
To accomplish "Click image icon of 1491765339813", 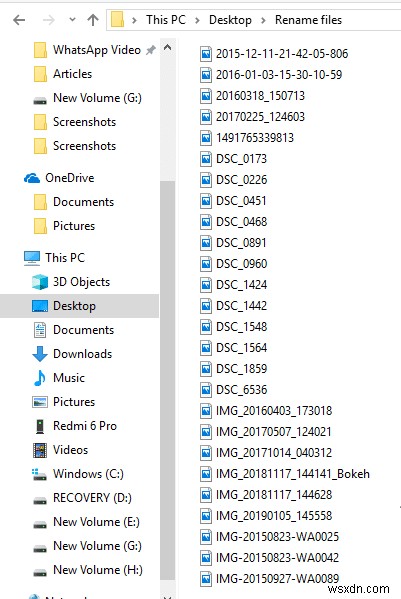I will 206,138.
